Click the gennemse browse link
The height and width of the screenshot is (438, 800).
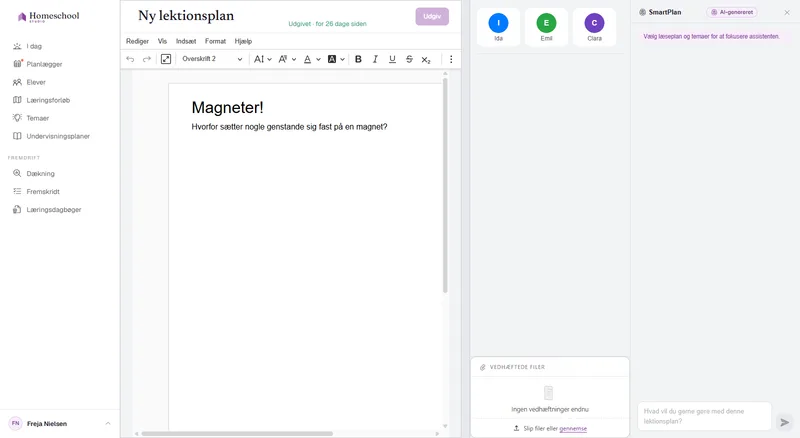[573, 429]
